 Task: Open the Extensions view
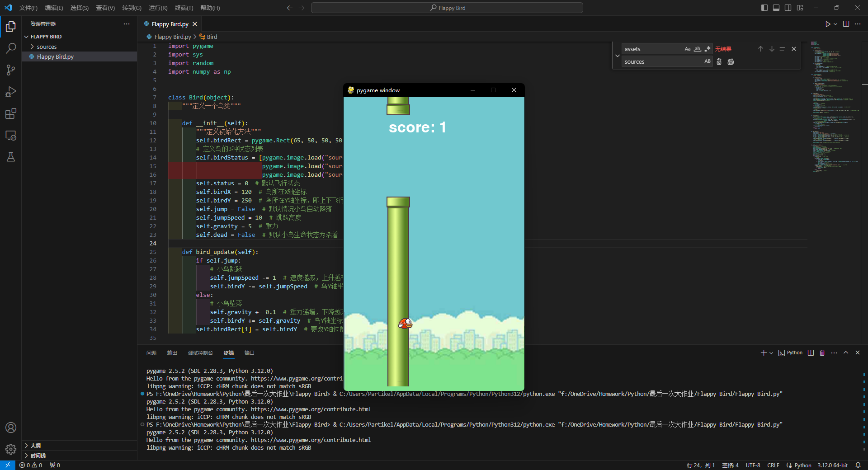coord(11,113)
